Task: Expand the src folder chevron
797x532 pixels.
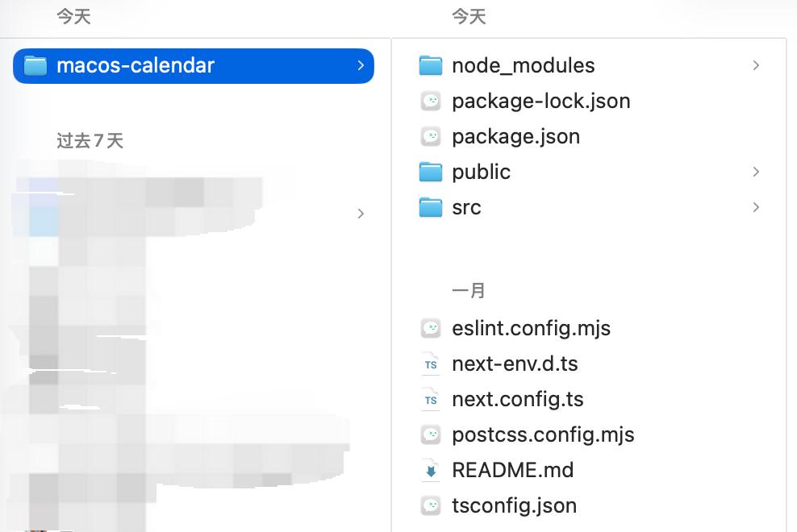Action: (756, 207)
